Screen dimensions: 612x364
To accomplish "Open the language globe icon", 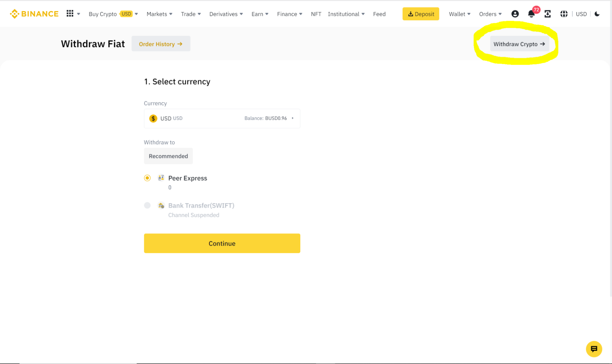I will (x=564, y=14).
